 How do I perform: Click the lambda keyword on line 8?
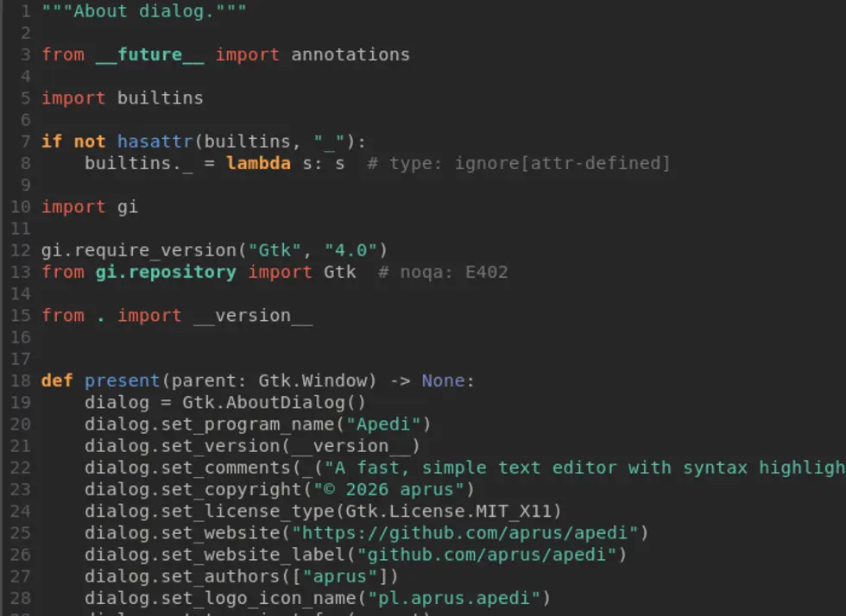point(258,163)
